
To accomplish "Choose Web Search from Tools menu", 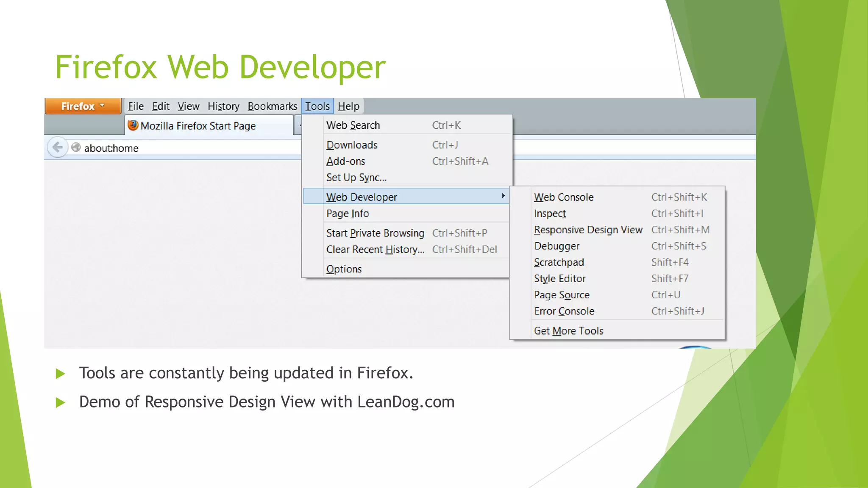I will coord(407,125).
